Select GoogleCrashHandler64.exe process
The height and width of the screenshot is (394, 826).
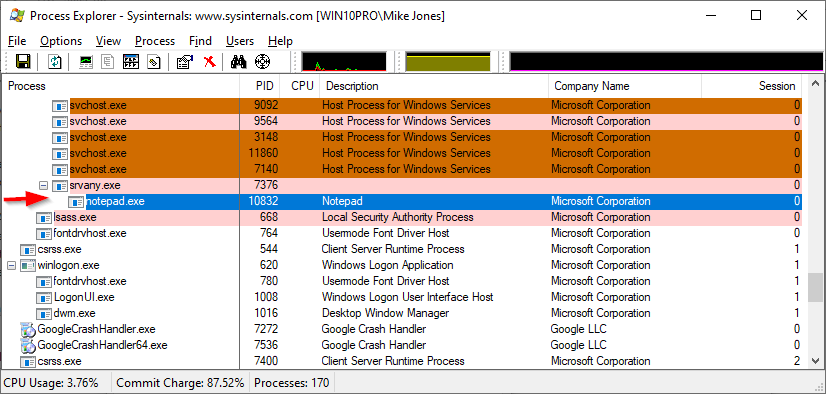102,346
